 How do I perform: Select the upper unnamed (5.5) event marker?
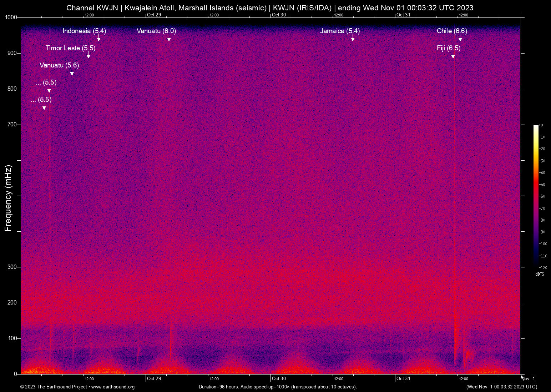click(x=47, y=82)
